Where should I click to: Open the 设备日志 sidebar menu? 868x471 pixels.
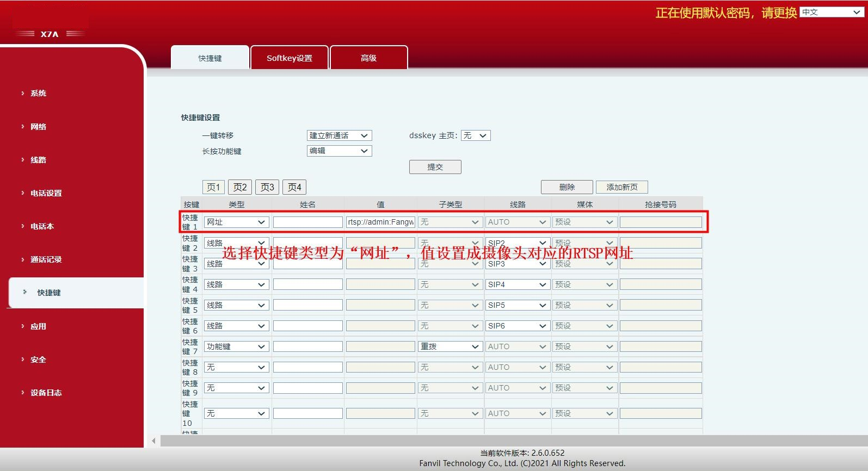point(46,393)
